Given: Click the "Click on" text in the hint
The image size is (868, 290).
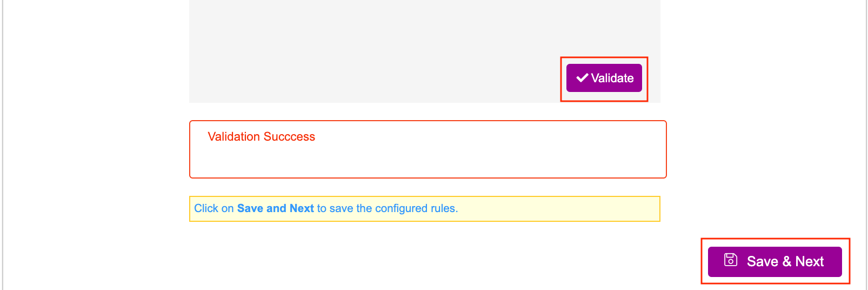Looking at the screenshot, I should point(213,208).
